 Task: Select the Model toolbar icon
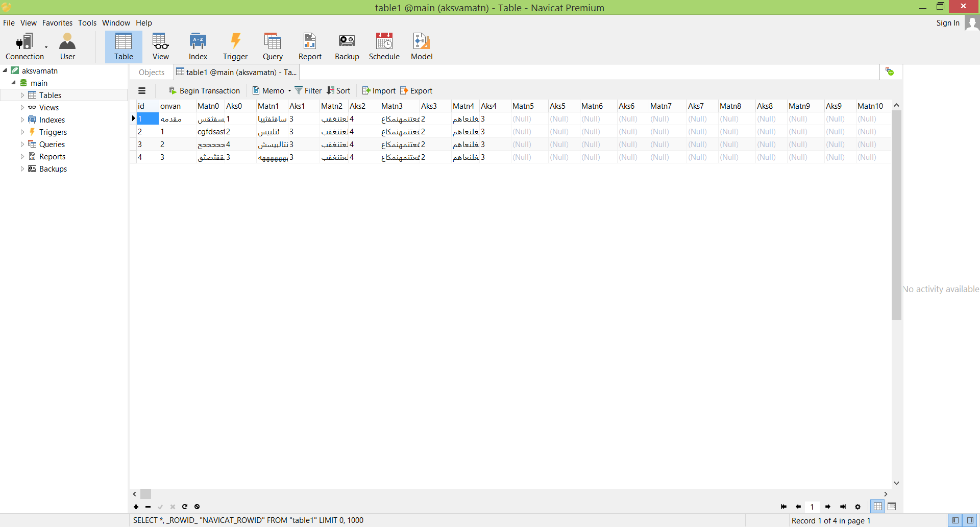[x=421, y=46]
